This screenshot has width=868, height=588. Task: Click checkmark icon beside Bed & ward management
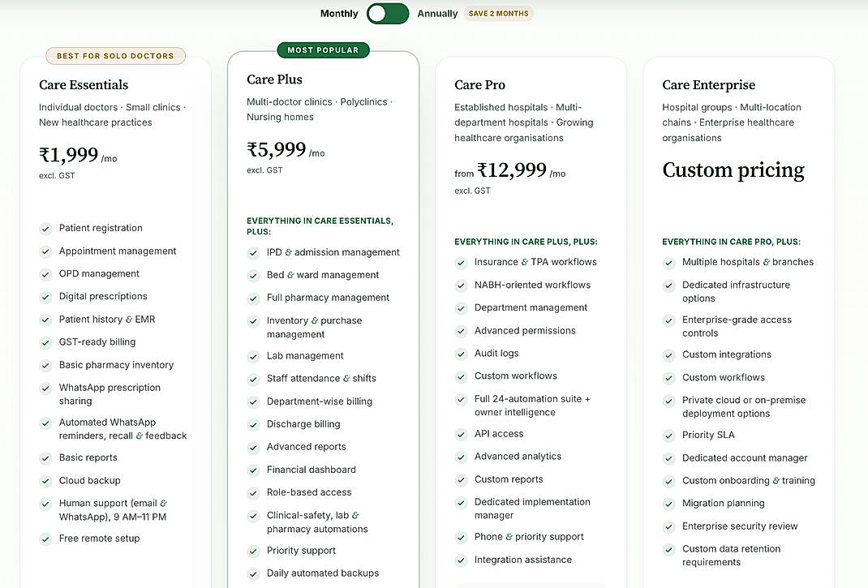coord(253,276)
